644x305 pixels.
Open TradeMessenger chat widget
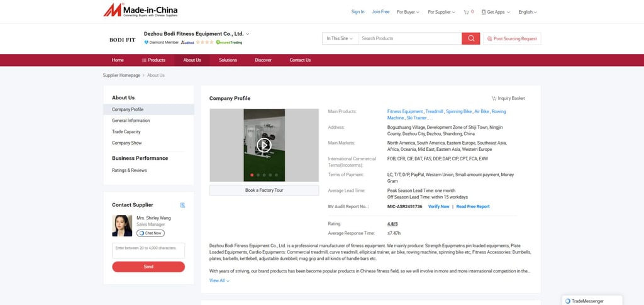[x=592, y=301]
